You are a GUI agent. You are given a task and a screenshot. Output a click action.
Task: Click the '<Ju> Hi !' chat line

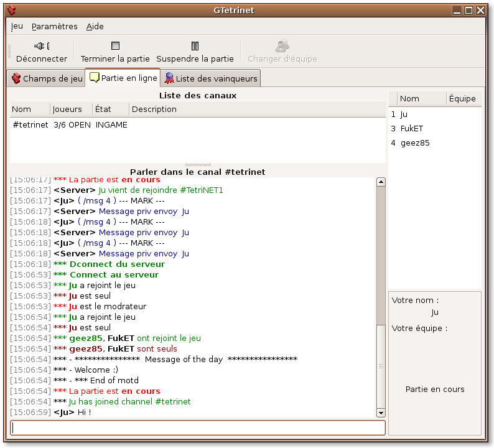tap(50, 413)
